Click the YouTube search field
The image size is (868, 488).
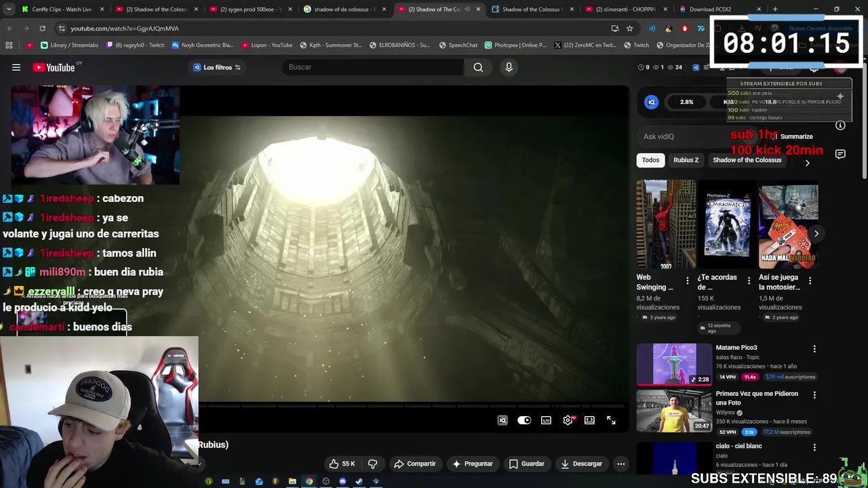[373, 67]
